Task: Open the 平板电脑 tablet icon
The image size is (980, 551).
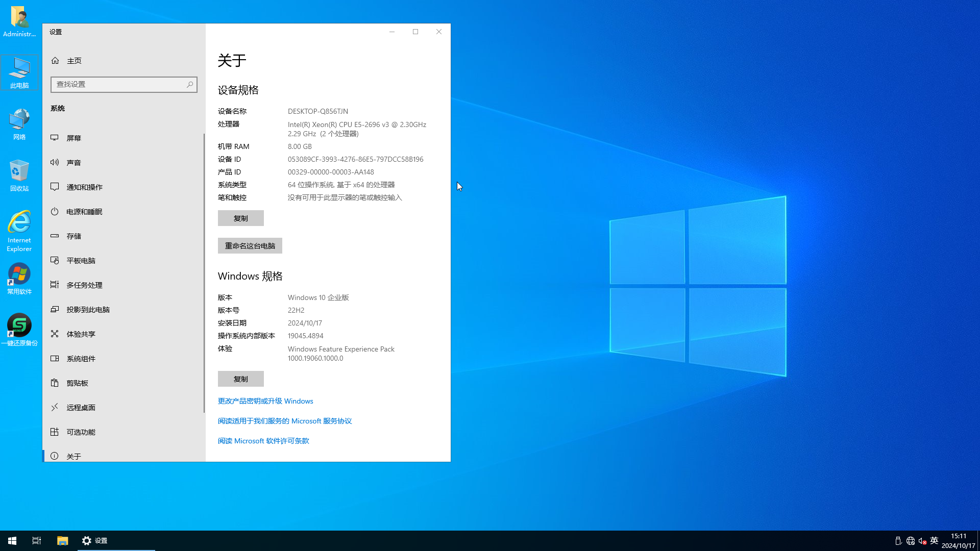Action: click(x=55, y=260)
